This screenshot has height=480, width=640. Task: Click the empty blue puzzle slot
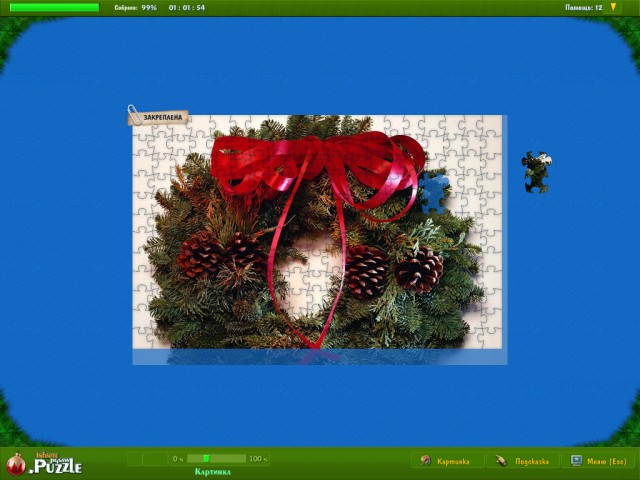pos(434,193)
